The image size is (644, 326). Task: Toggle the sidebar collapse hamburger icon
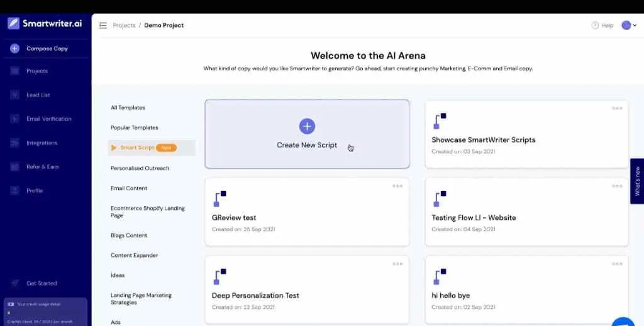point(103,25)
